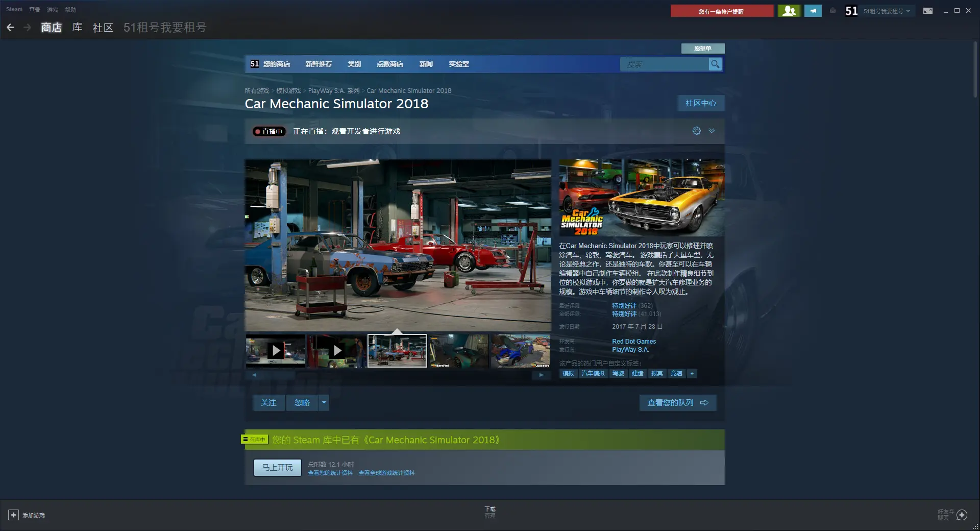This screenshot has height=531, width=980.
Task: Go forward with the right arrow icon
Action: pos(28,28)
